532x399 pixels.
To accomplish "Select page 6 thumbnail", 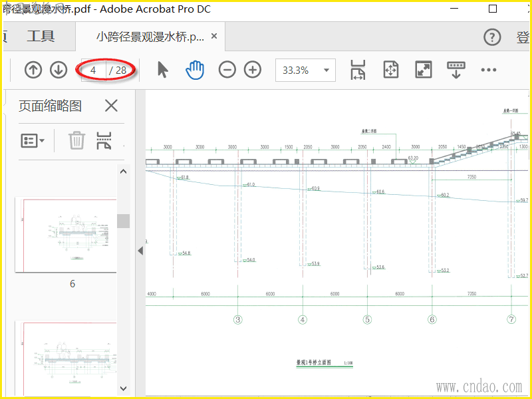I will [66, 235].
